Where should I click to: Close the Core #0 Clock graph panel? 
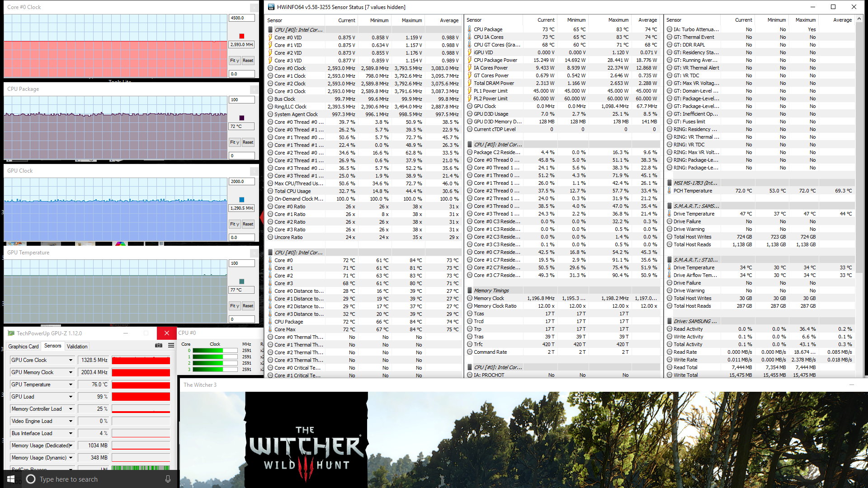254,7
